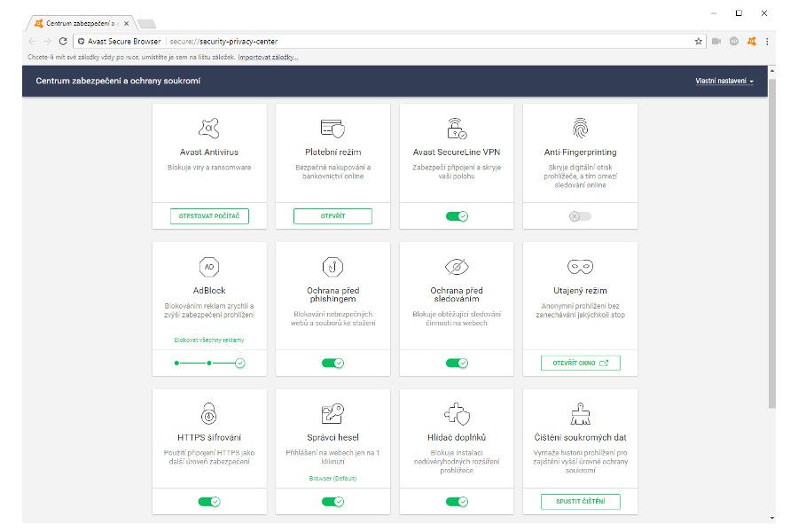The height and width of the screenshot is (532, 798).
Task: Click the Avast SecureLine VPN icon
Action: point(457,127)
